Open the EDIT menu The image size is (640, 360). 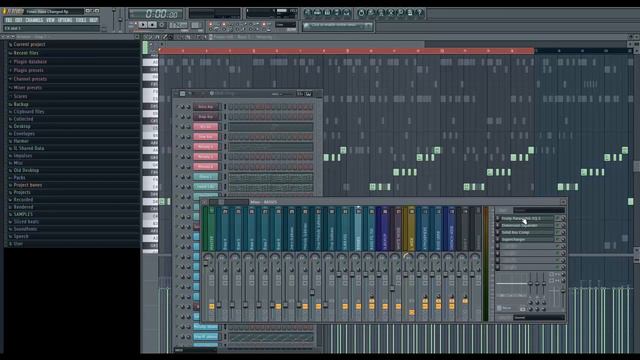coord(19,20)
